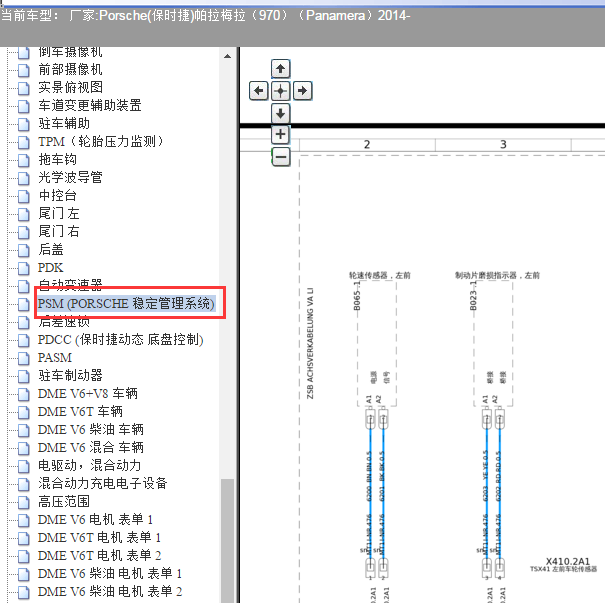Select 后盖 in the tree

click(x=51, y=250)
